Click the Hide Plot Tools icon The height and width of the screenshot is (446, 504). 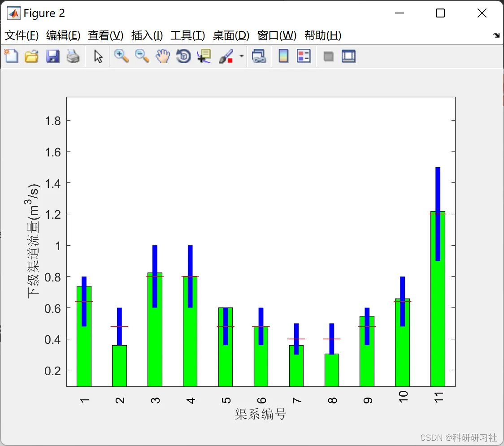click(328, 56)
